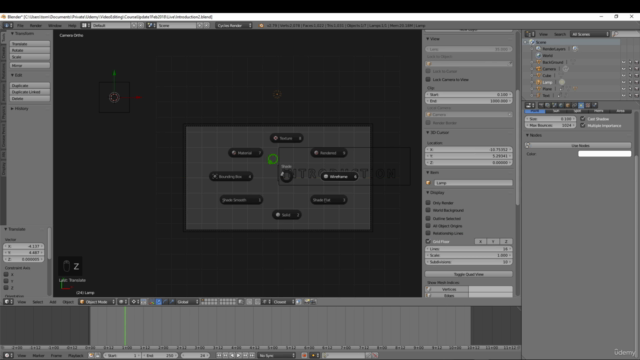Click the Rotate tool button

pyautogui.click(x=30, y=50)
